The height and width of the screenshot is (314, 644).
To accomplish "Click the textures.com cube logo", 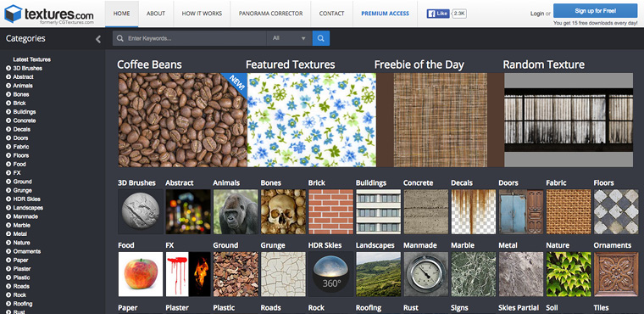I will click(x=13, y=14).
